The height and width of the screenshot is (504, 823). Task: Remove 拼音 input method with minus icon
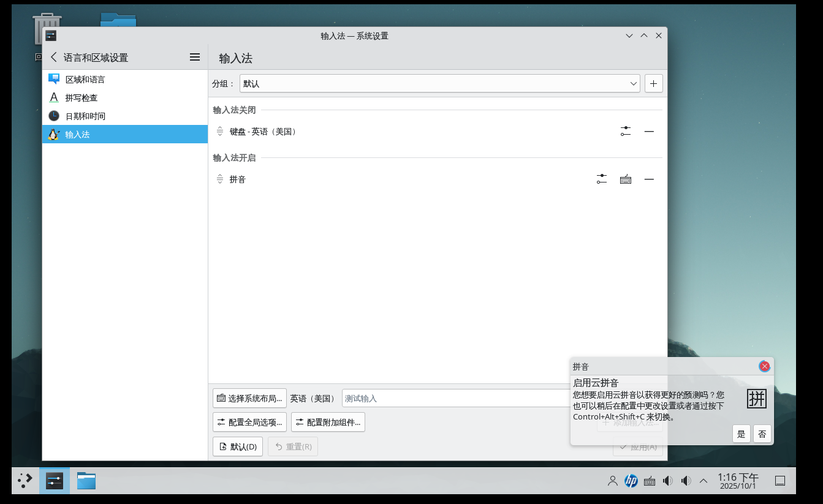[x=649, y=179]
